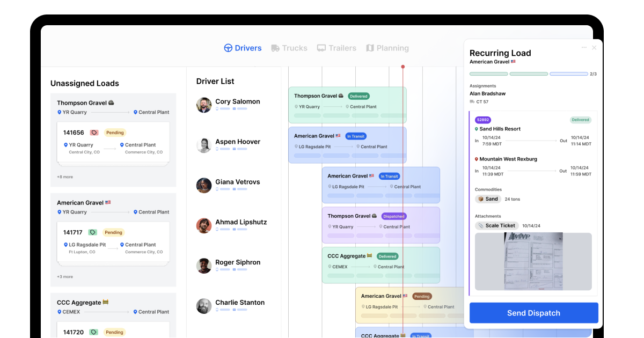This screenshot has width=644, height=338.
Task: Select driver name Ahmad Lipshutz
Action: 241,222
